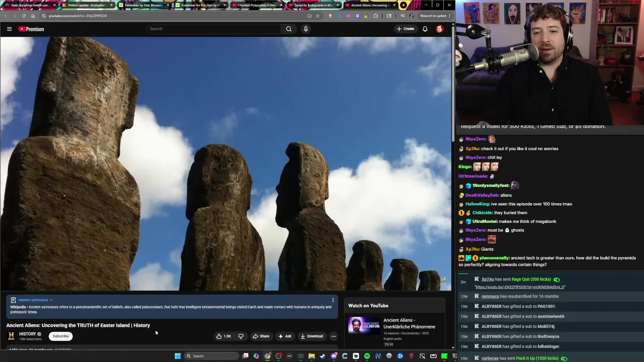Switch to Fundraiser by Cory Mczenna tab
This screenshot has height=362, width=644.
[x=143, y=5]
